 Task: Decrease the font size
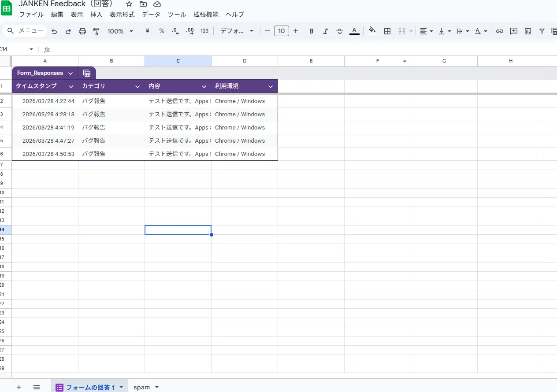(267, 31)
